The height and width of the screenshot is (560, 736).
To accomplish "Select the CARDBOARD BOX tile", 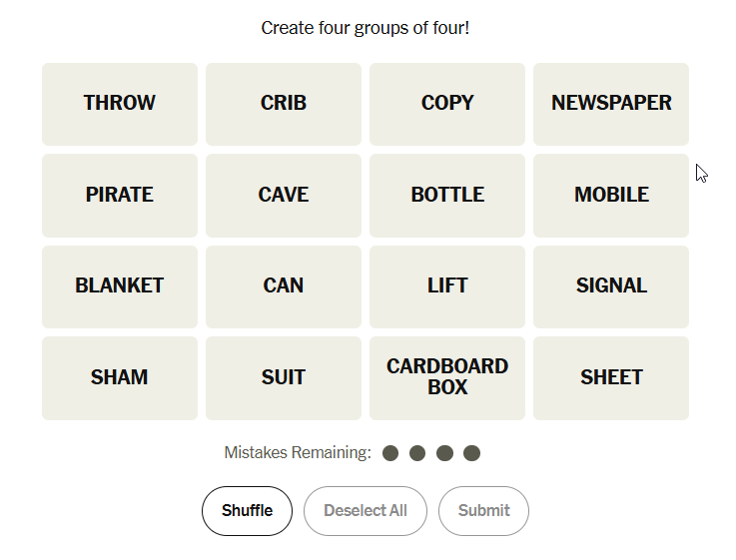I will coord(447,378).
